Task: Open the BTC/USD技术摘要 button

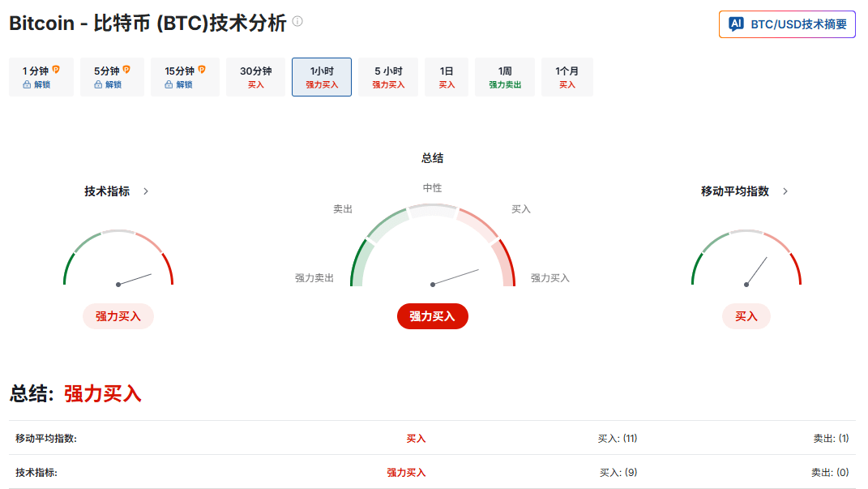Action: 787,24
